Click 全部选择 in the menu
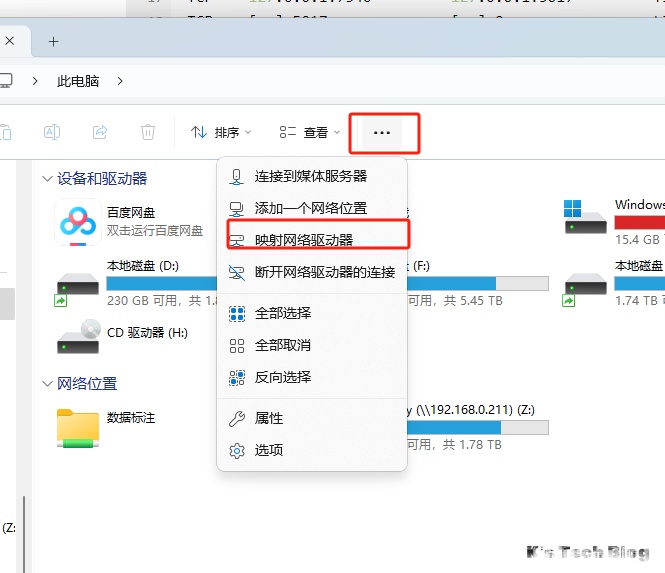 point(283,313)
